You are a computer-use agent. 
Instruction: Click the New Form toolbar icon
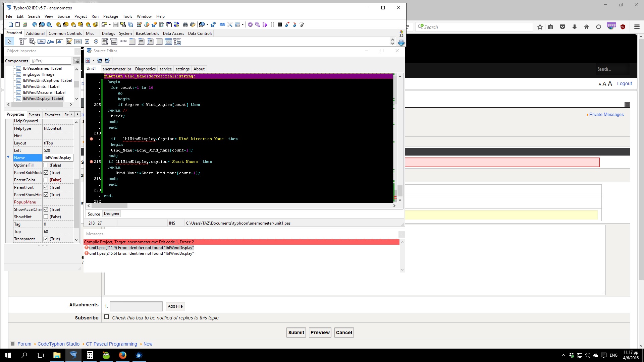[18, 24]
